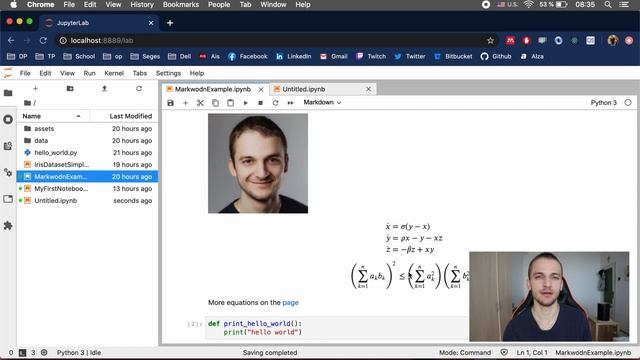Image resolution: width=640 pixels, height=360 pixels.
Task: Open the Github bookmark
Action: coord(496,56)
